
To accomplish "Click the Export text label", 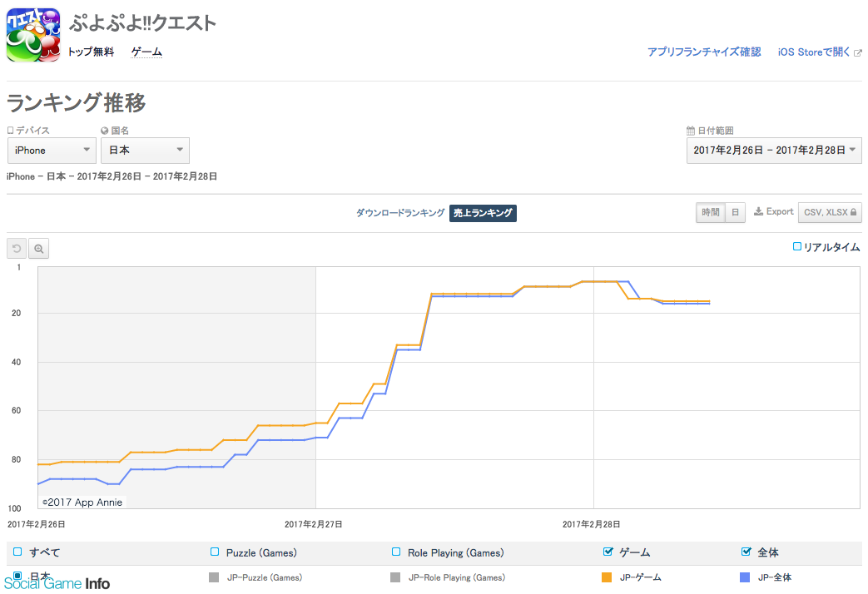I will (780, 211).
